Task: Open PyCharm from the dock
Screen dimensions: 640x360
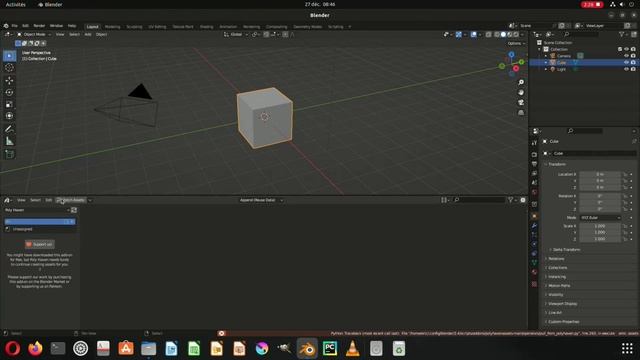Action: pyautogui.click(x=330, y=349)
